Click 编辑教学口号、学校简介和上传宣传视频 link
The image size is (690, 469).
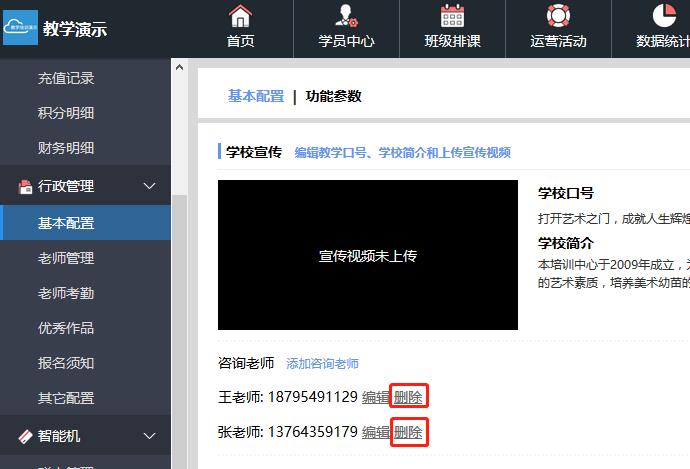click(402, 153)
